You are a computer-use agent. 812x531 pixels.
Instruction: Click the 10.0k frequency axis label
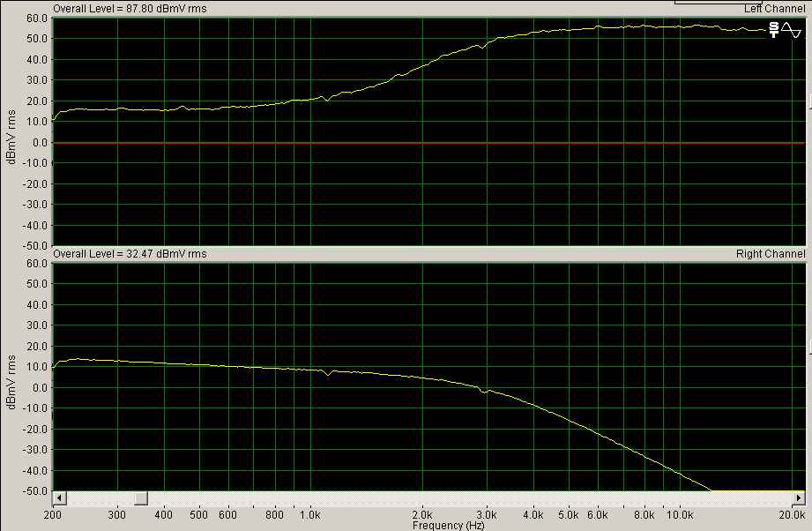point(680,515)
